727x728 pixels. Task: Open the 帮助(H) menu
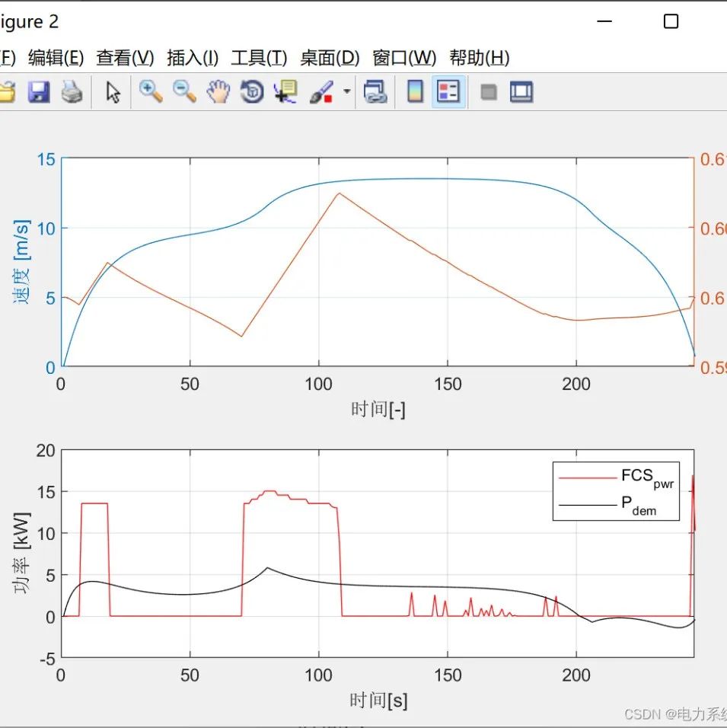[479, 58]
